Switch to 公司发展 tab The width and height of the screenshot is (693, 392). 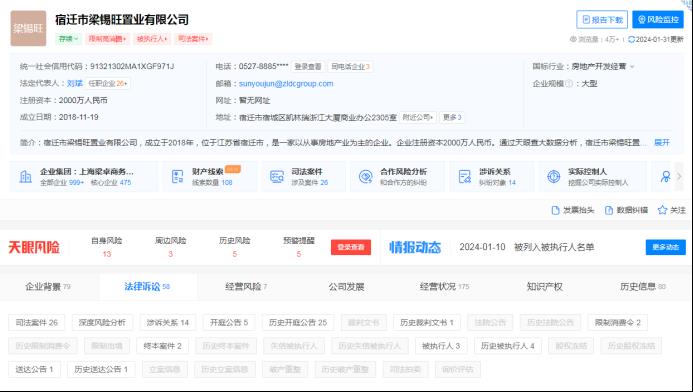[346, 286]
